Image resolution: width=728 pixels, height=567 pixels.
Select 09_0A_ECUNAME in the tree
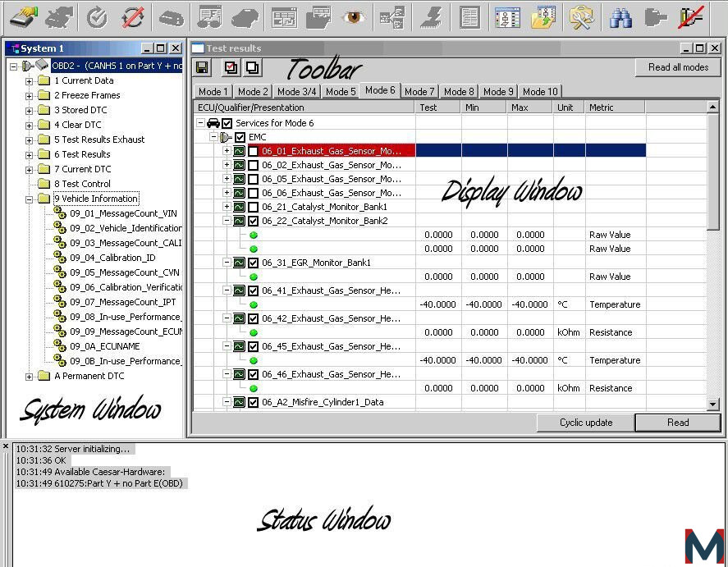coord(104,346)
